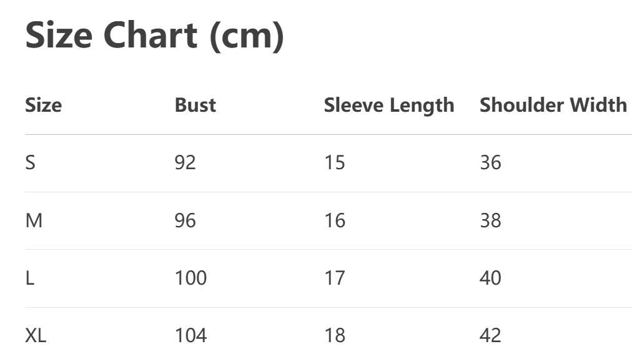Click shoulder width value 40

[x=490, y=278]
